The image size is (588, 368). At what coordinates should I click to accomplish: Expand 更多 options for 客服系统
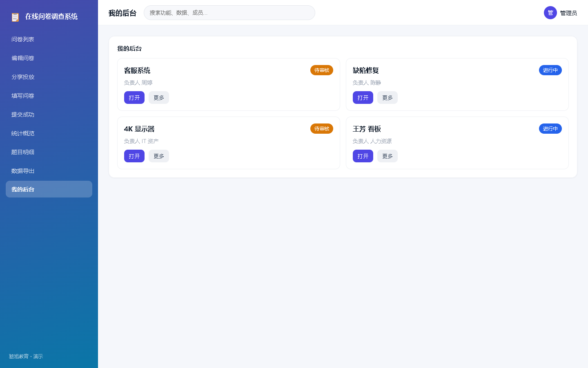click(x=159, y=98)
